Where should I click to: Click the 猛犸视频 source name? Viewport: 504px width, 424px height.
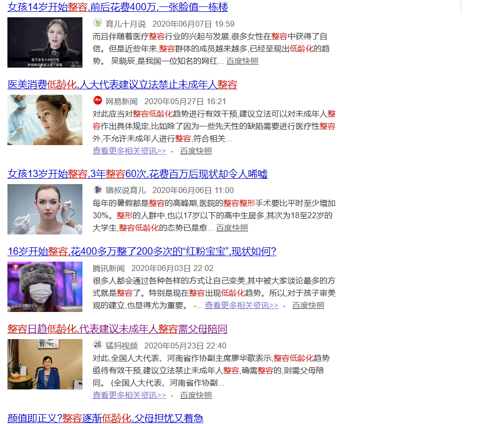(121, 346)
